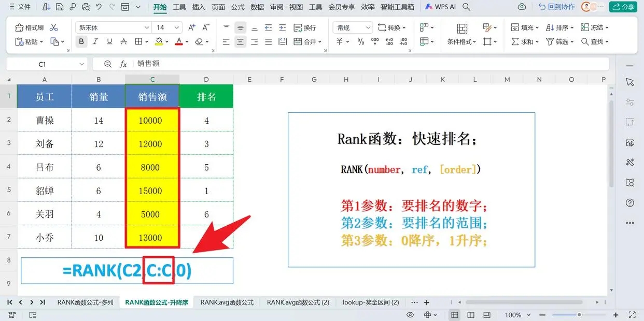Open the font size dropdown showing 14
644x321 pixels.
coord(167,27)
